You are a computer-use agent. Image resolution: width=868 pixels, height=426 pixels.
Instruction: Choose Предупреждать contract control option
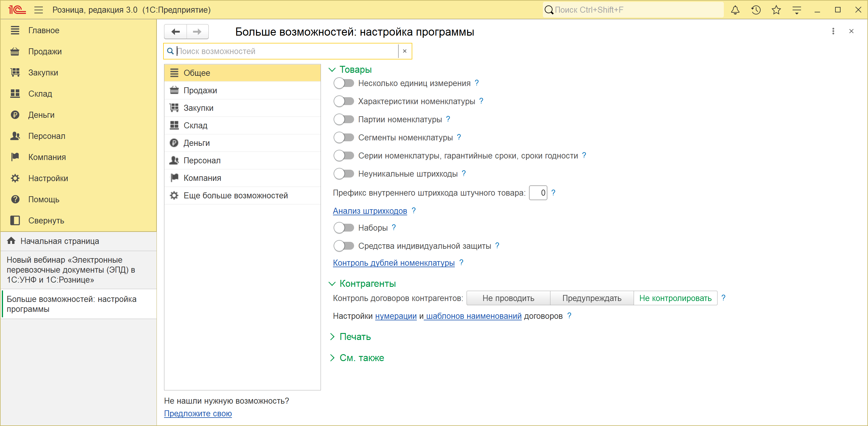tap(592, 298)
